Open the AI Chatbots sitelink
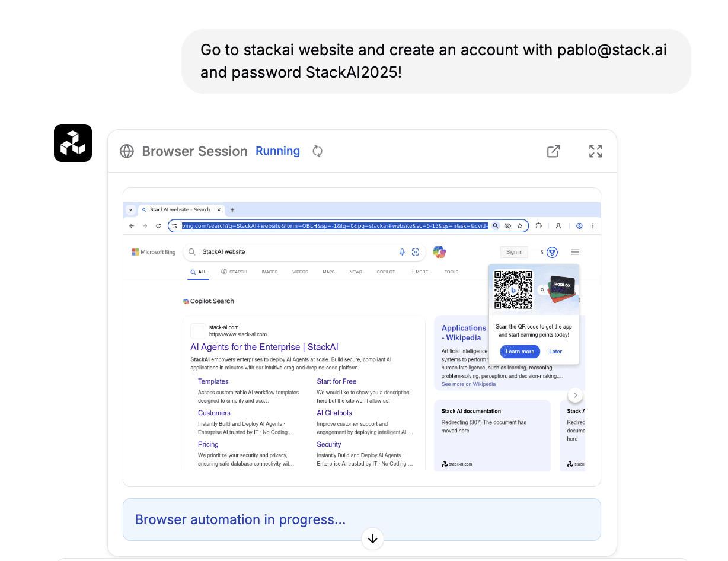Viewport: 728px width, 561px height. [334, 413]
